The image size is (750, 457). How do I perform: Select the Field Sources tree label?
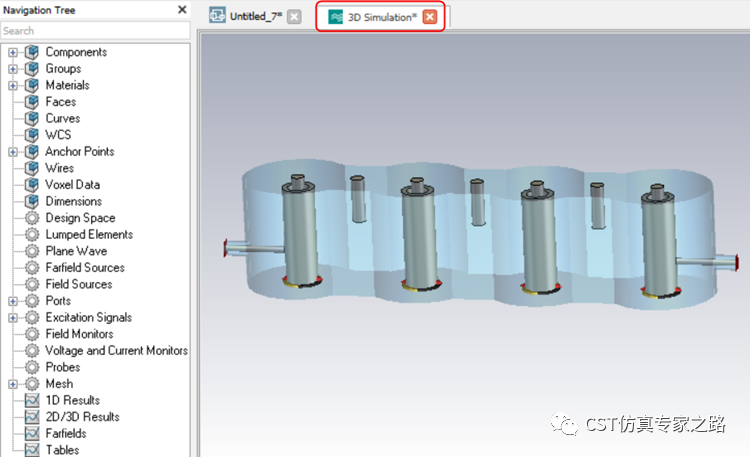tap(79, 284)
